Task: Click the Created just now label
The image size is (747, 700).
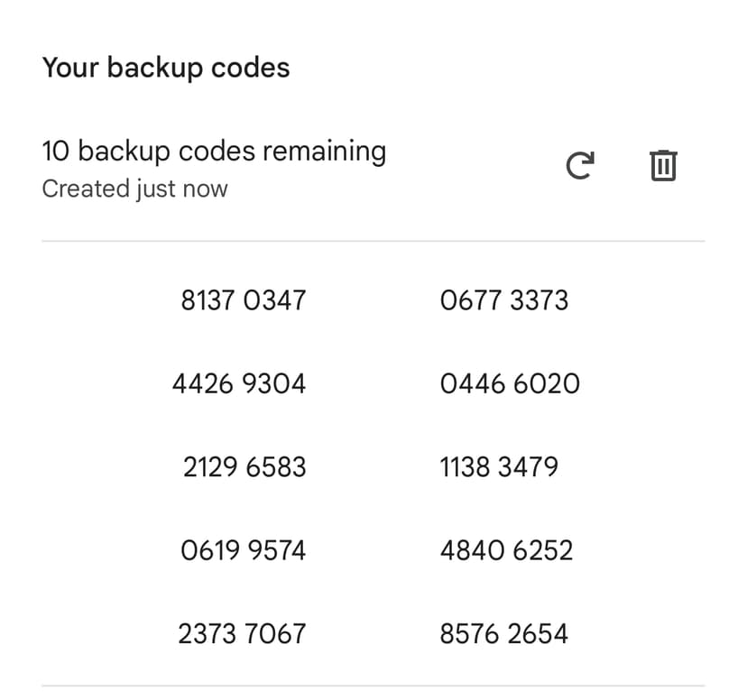Action: (136, 189)
